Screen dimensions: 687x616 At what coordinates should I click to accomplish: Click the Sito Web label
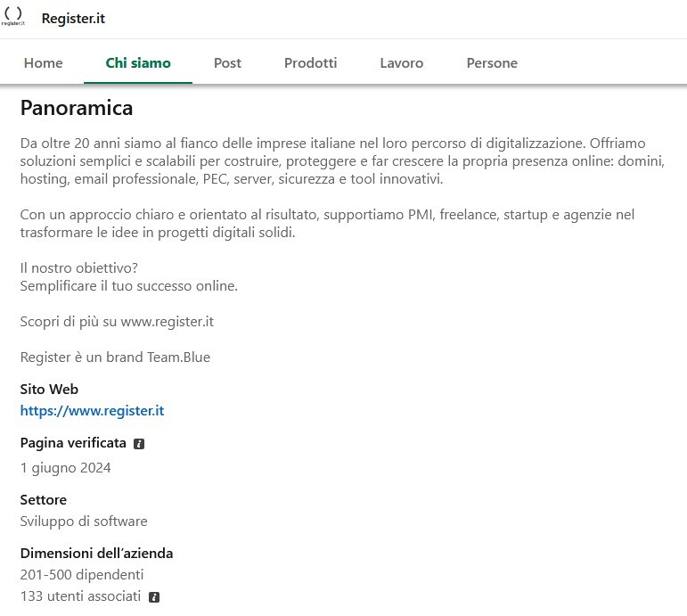[49, 390]
